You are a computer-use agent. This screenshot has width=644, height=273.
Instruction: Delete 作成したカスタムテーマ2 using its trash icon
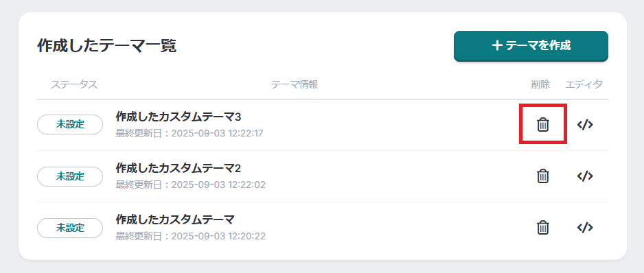tap(543, 176)
